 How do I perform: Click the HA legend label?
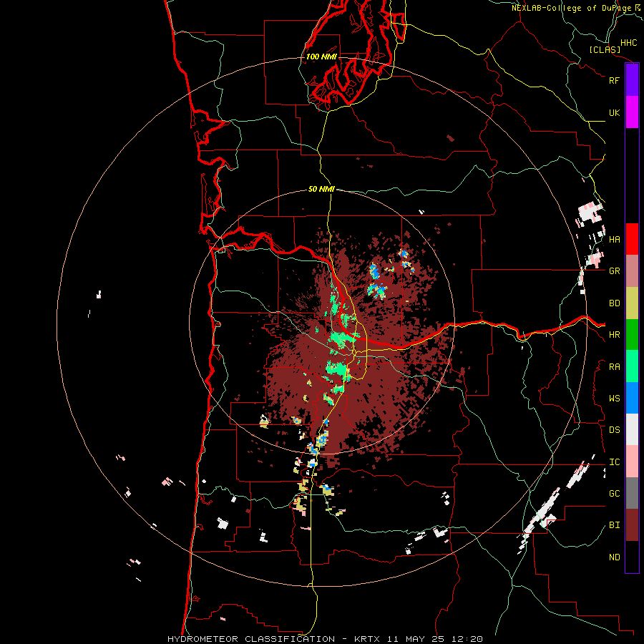614,240
